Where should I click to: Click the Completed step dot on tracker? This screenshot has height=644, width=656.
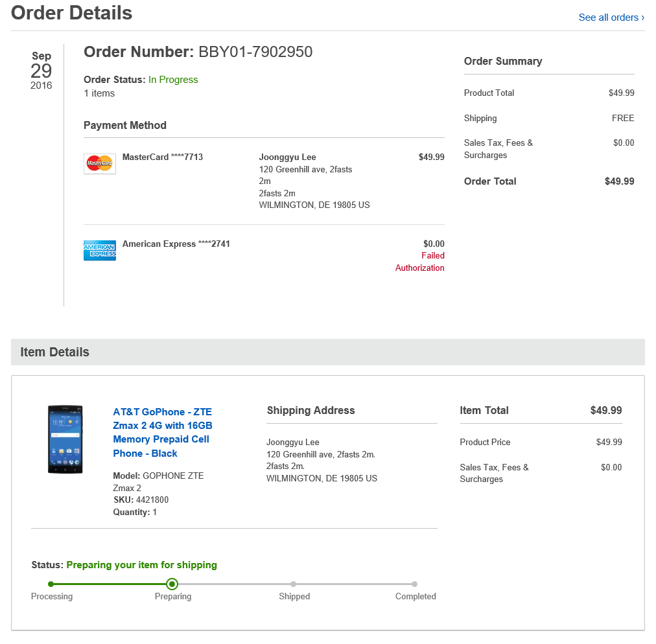coord(415,584)
